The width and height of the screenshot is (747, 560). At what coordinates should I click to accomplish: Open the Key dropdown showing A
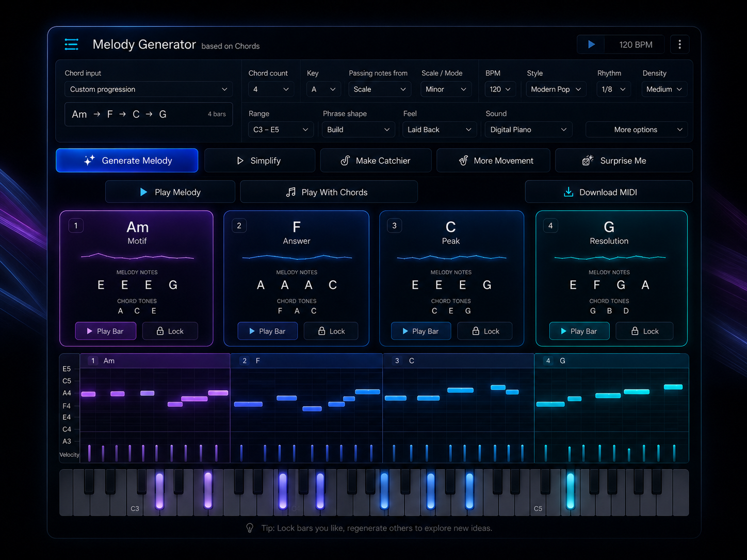click(323, 89)
